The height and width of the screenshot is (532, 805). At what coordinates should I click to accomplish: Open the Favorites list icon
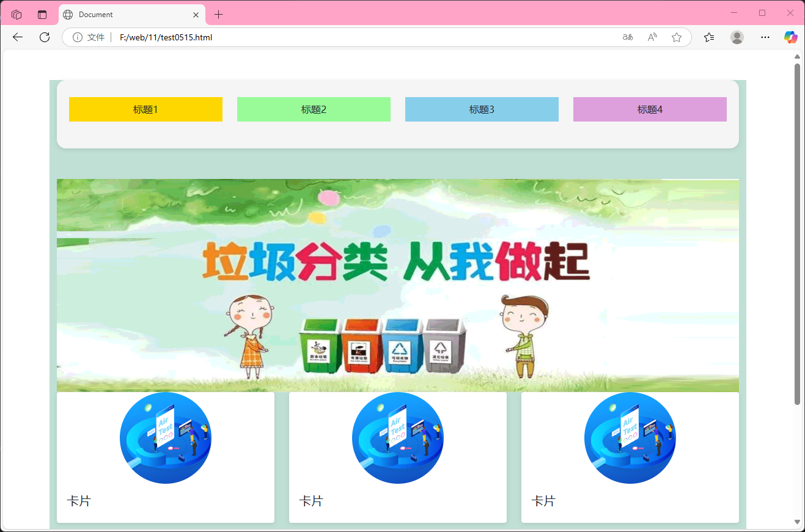click(x=709, y=37)
